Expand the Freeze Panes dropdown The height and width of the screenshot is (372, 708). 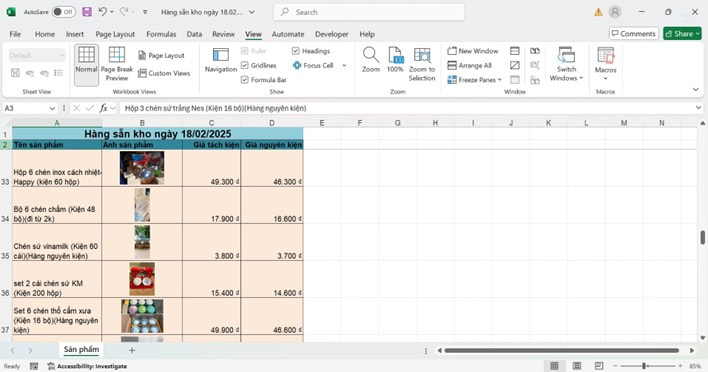[x=499, y=80]
